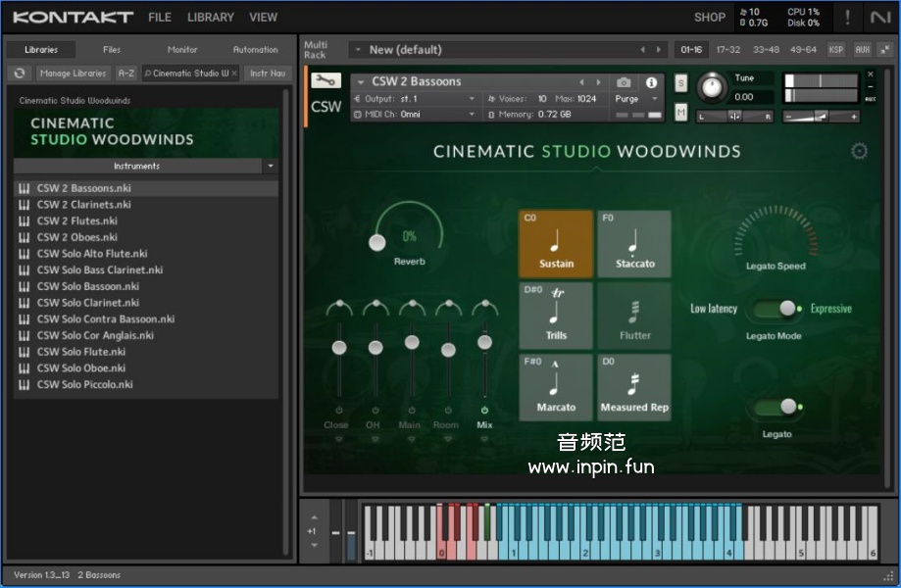
Task: Select the Marcato articulation
Action: coord(556,387)
